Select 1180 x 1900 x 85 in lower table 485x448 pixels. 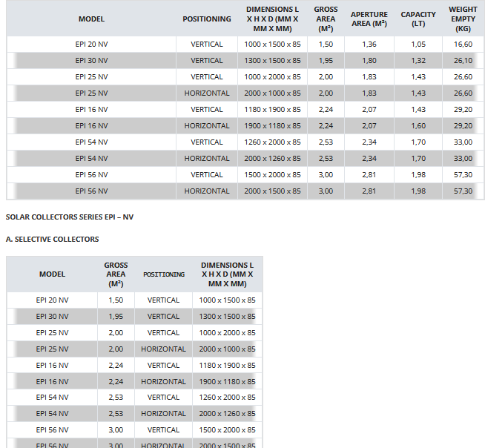[227, 366]
